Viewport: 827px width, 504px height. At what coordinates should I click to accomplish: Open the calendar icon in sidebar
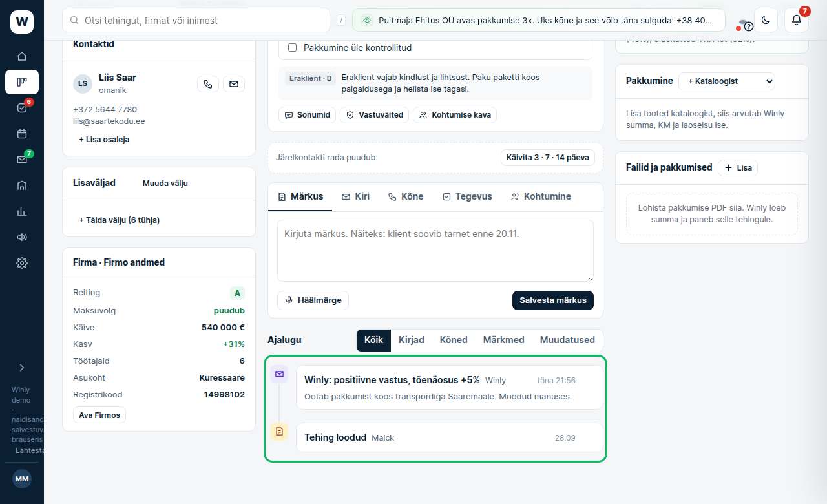(x=22, y=134)
